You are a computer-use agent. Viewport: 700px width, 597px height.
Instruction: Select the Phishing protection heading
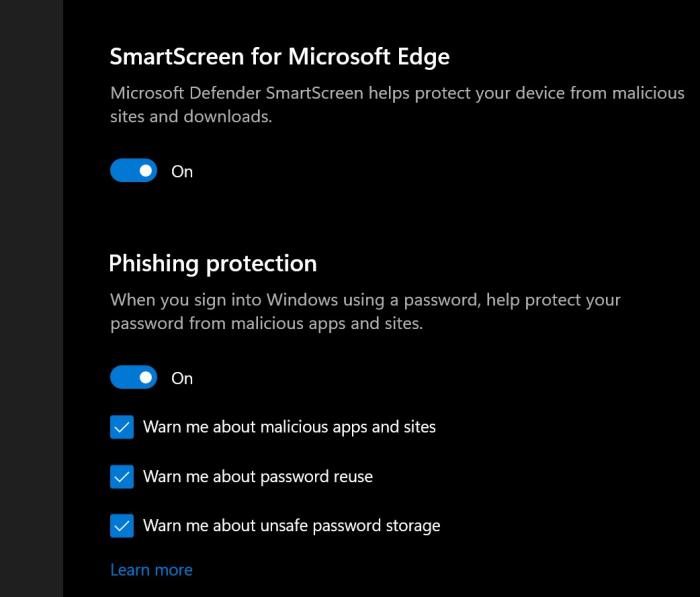[x=212, y=264]
